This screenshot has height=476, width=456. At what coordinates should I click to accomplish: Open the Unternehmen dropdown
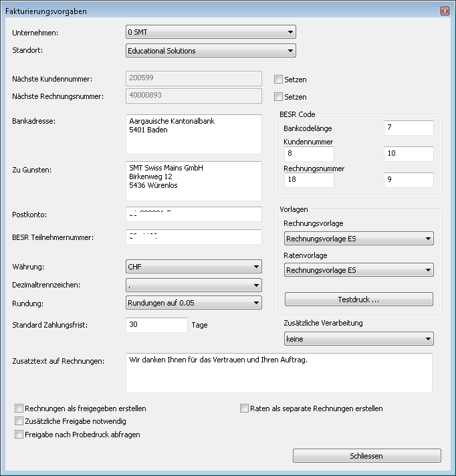click(211, 31)
